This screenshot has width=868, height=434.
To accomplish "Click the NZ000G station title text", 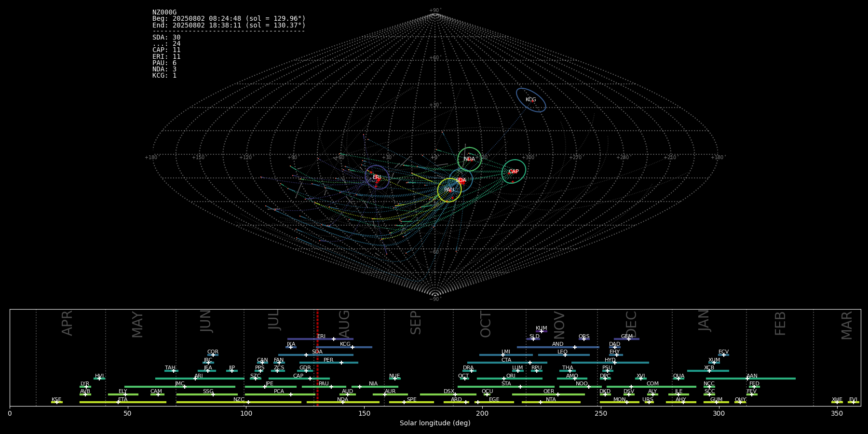I will 164,13.
